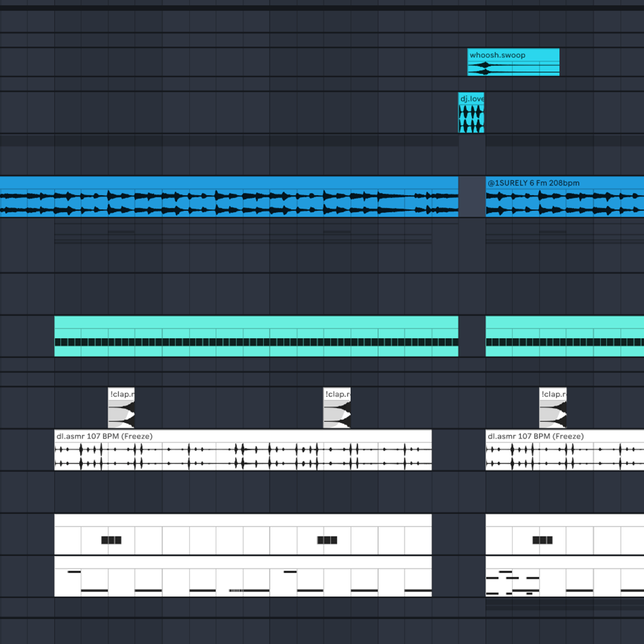The image size is (644, 644).
Task: Click the waveform of the whoosh.swoop clip
Action: (x=513, y=68)
